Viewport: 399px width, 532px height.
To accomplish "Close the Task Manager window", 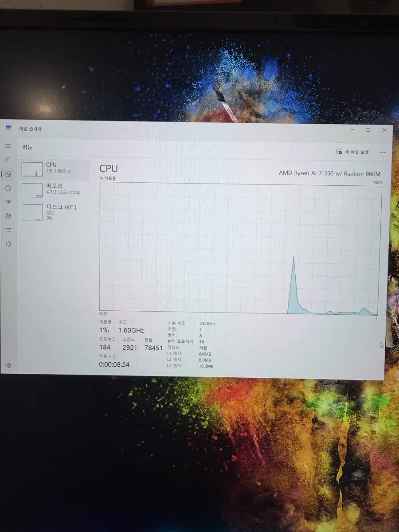I will pyautogui.click(x=384, y=130).
